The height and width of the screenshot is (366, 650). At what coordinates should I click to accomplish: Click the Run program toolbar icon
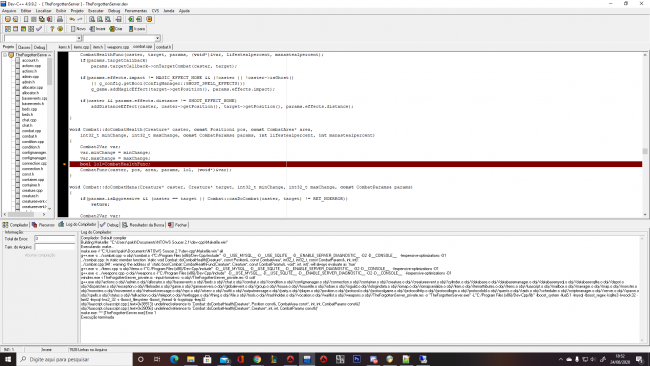click(x=15, y=29)
